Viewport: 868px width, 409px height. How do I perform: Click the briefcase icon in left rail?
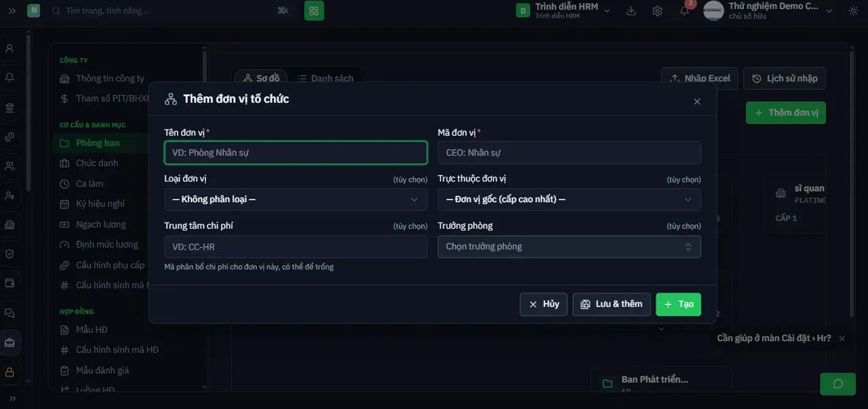coord(9,343)
